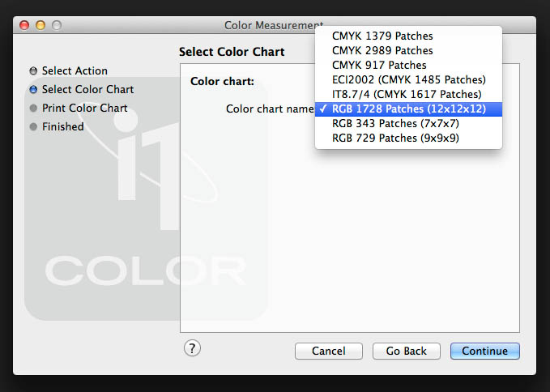The height and width of the screenshot is (392, 550).
Task: Close the Color Measurement window
Action: pyautogui.click(x=24, y=26)
